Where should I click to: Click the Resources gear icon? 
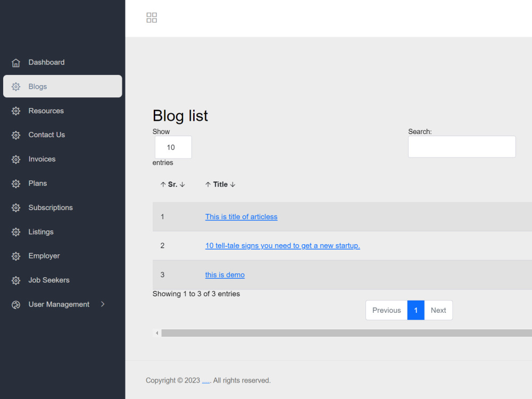coord(16,111)
